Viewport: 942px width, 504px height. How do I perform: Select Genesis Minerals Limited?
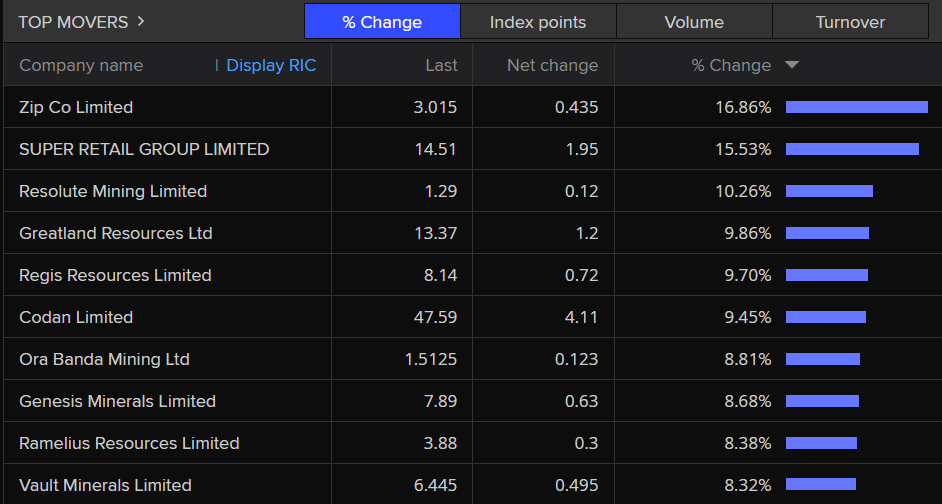(x=118, y=401)
